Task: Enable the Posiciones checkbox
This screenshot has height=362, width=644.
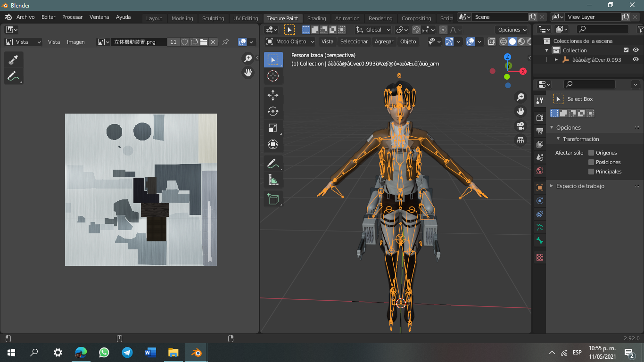Action: click(591, 162)
